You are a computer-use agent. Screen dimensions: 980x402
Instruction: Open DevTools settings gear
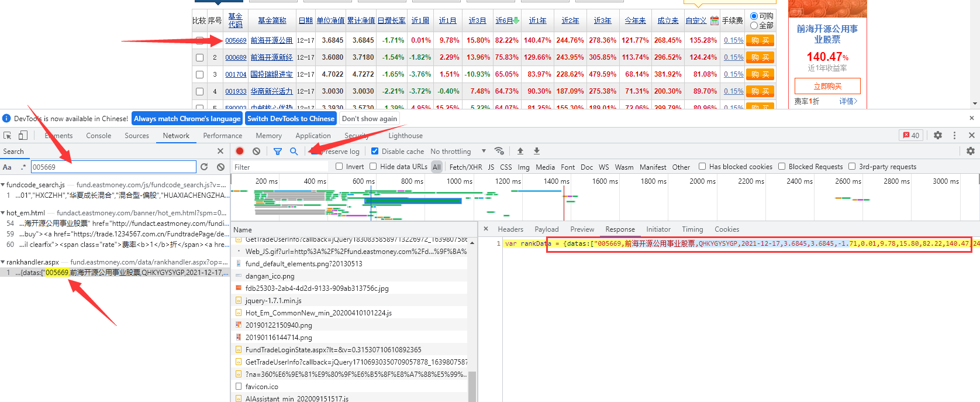[x=938, y=135]
